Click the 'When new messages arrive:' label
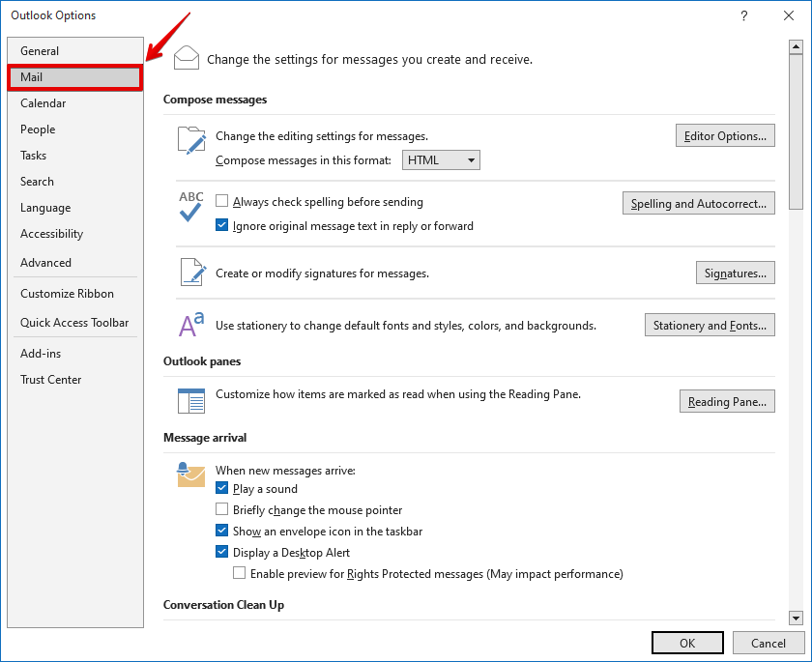Screen dimensions: 812x662 tap(285, 471)
